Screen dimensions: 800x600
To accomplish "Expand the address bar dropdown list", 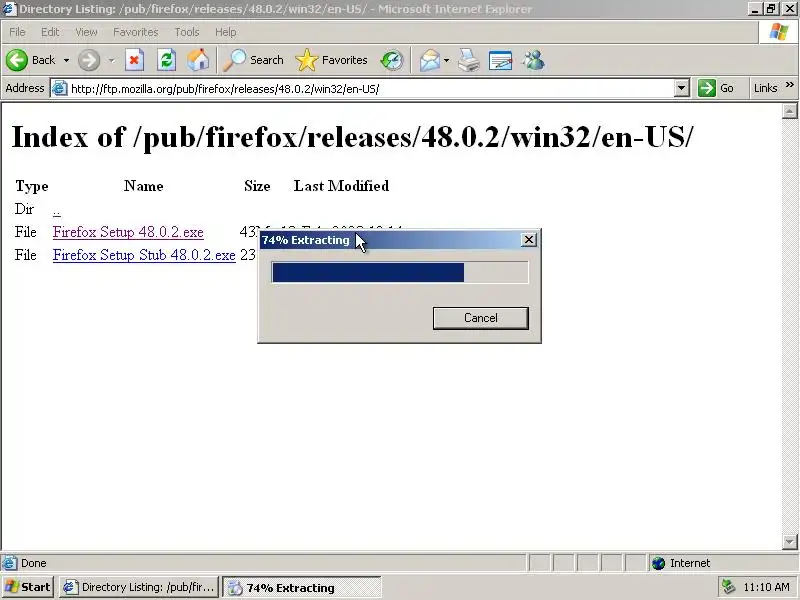I will click(682, 88).
